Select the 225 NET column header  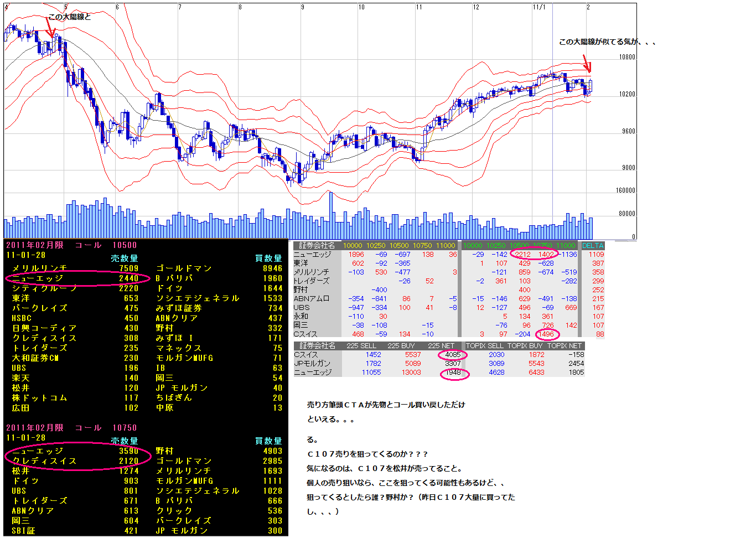tap(441, 346)
